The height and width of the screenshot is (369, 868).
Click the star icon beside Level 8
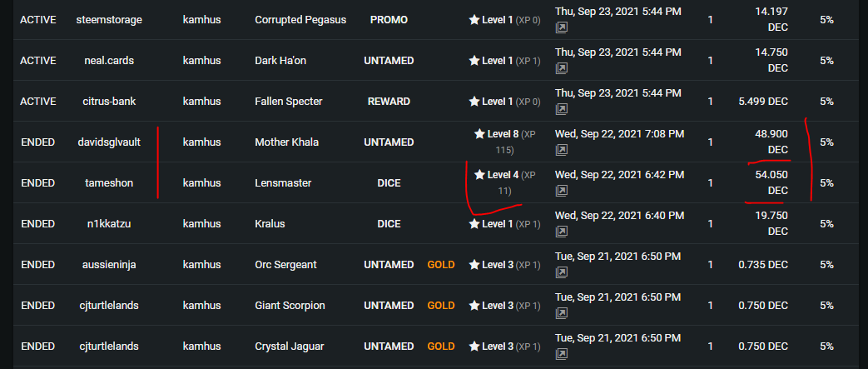[x=479, y=133]
